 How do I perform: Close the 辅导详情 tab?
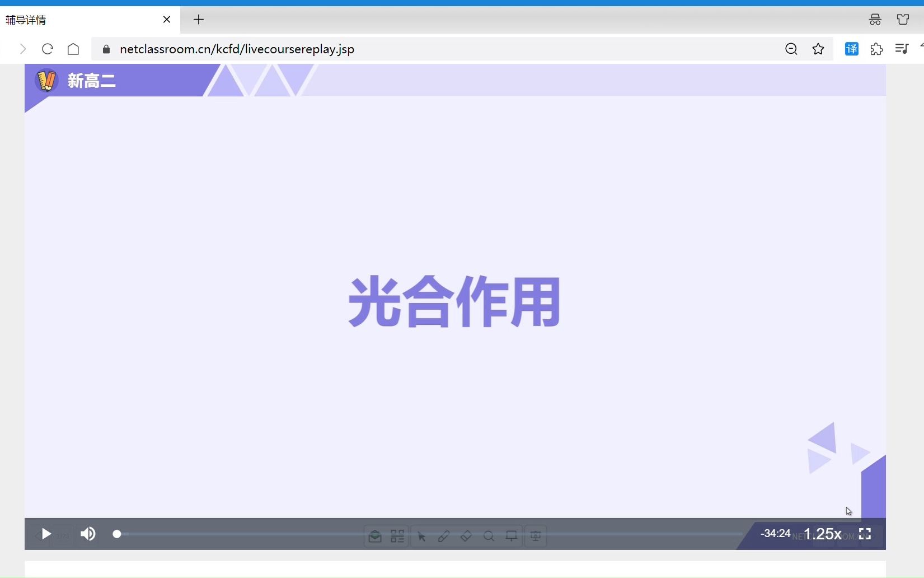(x=167, y=20)
